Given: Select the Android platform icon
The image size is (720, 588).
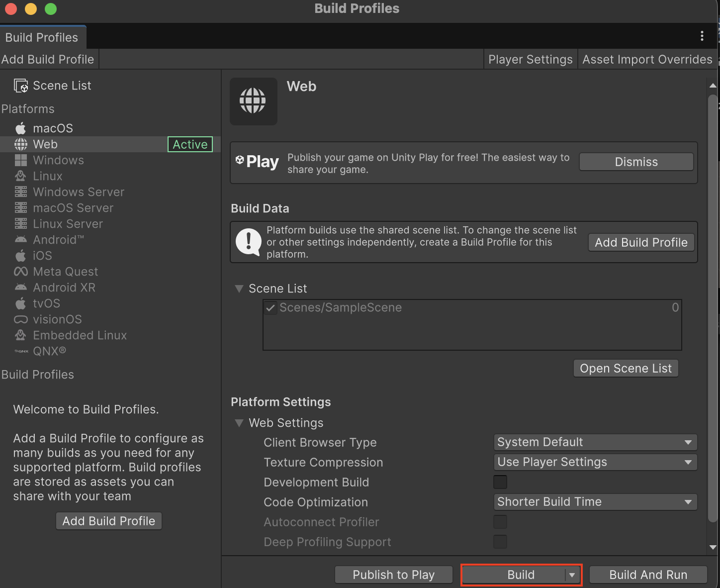Looking at the screenshot, I should [20, 240].
